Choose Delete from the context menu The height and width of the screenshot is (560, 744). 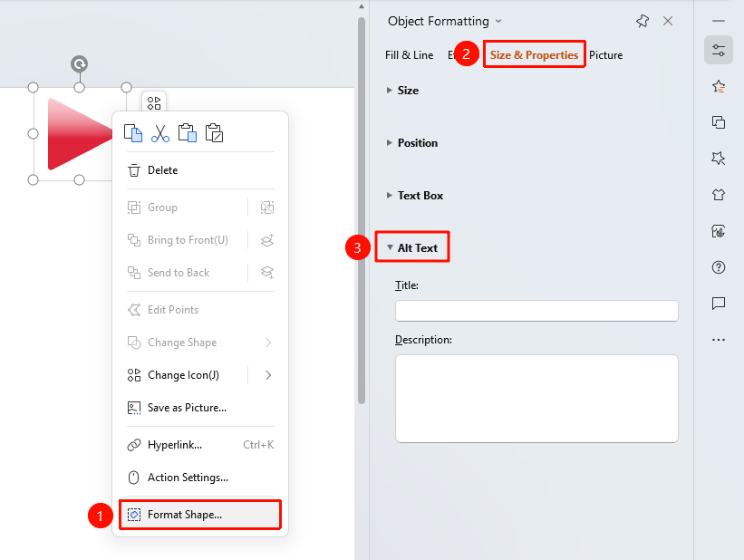(200, 170)
